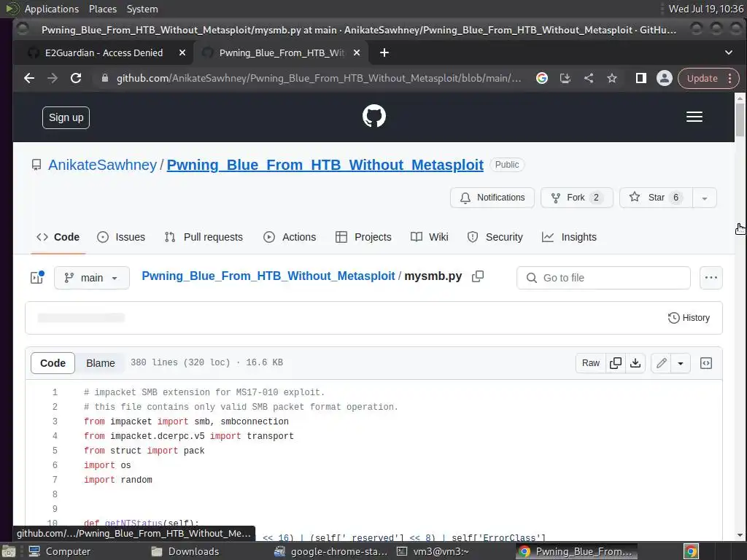Open the Wiki tab
The image size is (747, 560).
click(429, 237)
